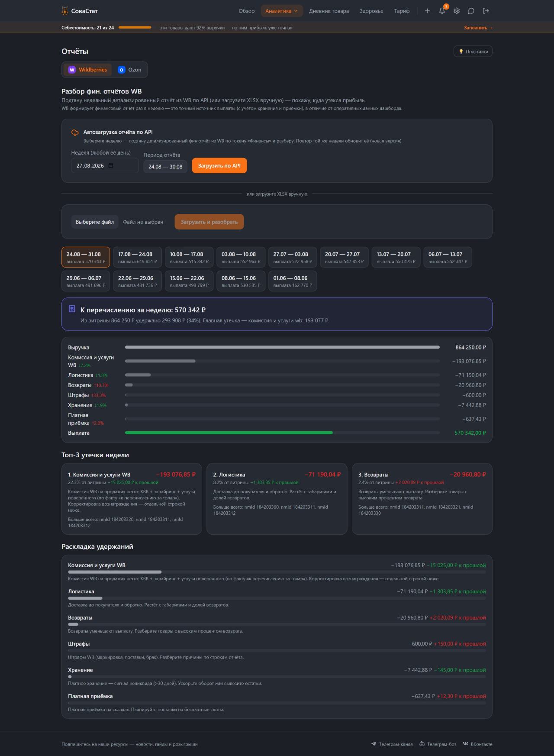Select the 06.07 — 13.07 week report
Image resolution: width=554 pixels, height=756 pixels.
tap(448, 257)
